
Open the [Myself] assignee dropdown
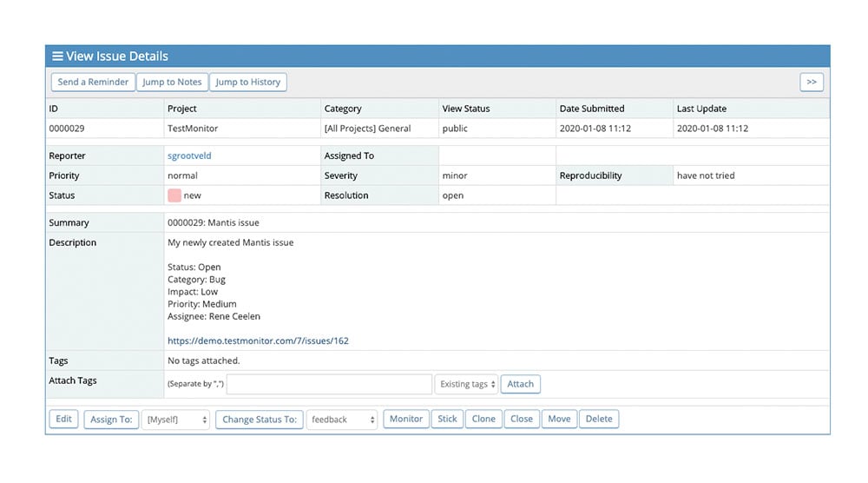(x=177, y=420)
